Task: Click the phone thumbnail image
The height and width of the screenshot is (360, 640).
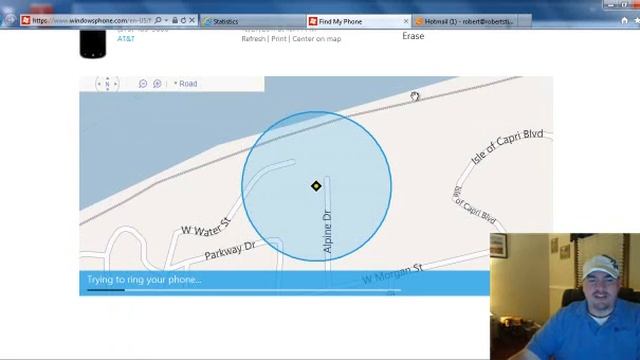Action: [x=93, y=44]
